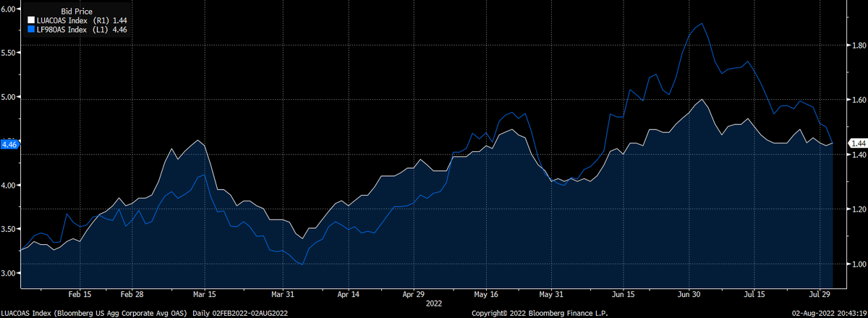Click the May 16 date label
868x318 pixels.
point(487,295)
